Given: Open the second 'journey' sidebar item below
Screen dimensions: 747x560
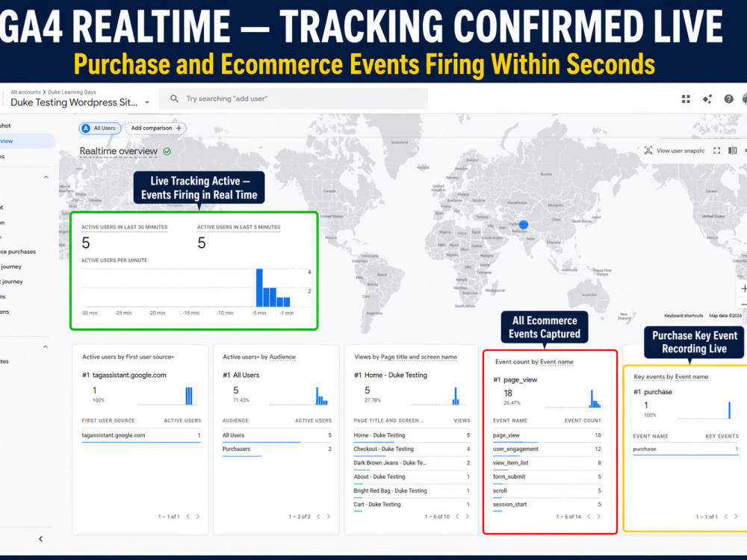Looking at the screenshot, I should (11, 281).
